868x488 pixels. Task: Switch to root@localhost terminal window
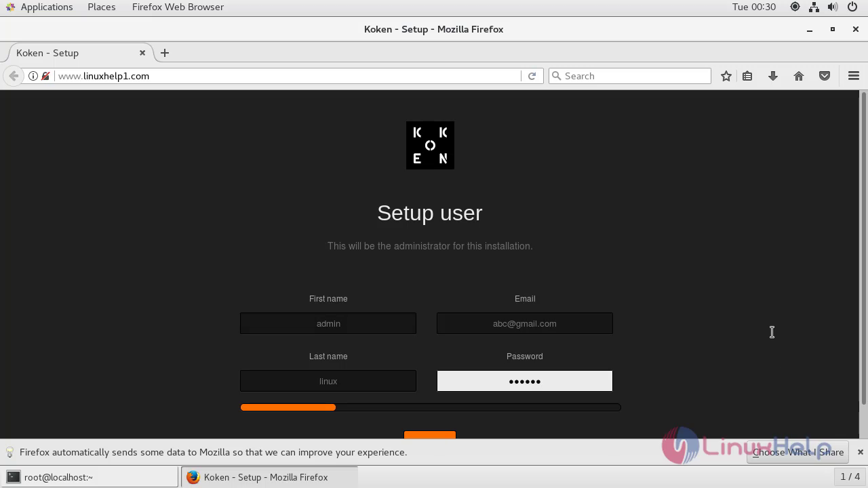[90, 477]
